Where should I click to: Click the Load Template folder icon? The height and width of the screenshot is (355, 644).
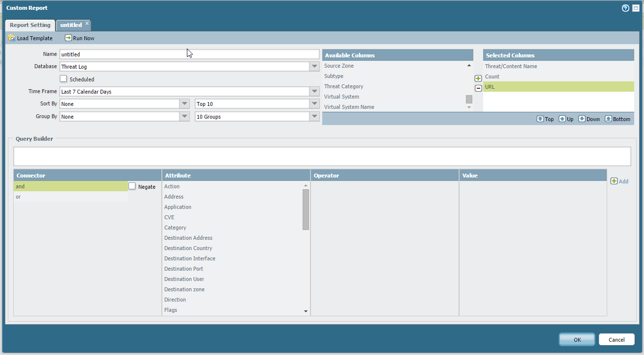tap(12, 38)
